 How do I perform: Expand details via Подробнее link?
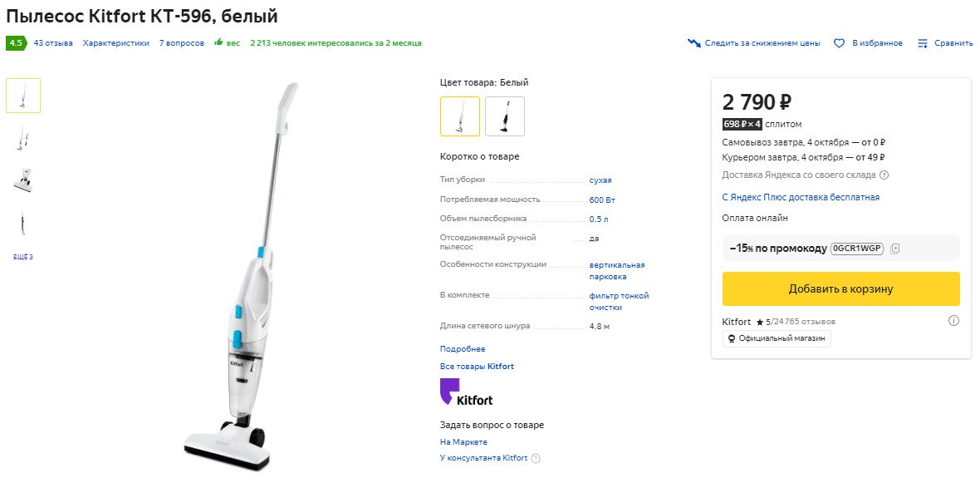463,349
